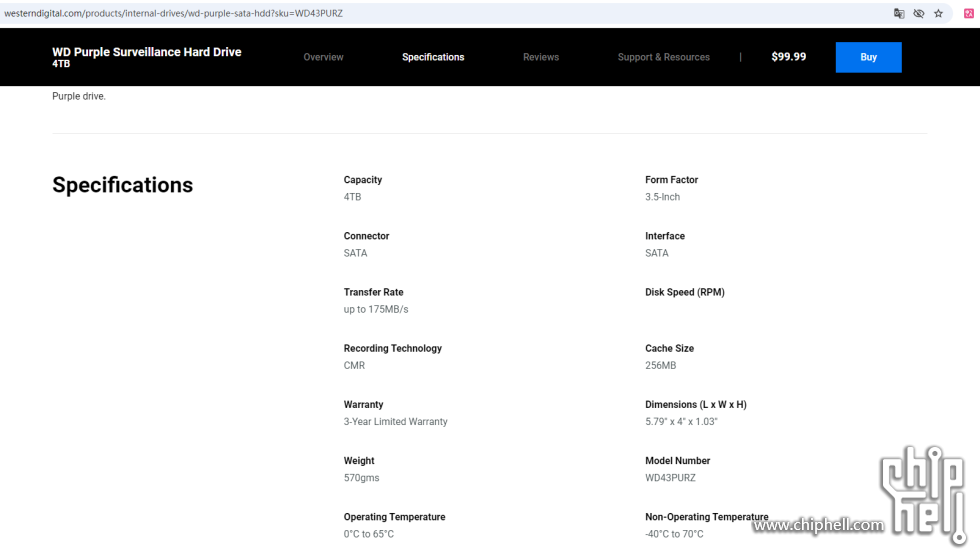Click the 570gms weight value
This screenshot has height=560, width=980.
pos(361,478)
